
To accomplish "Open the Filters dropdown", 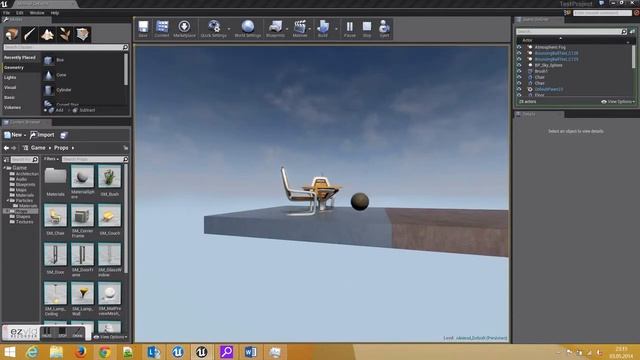I will click(51, 159).
